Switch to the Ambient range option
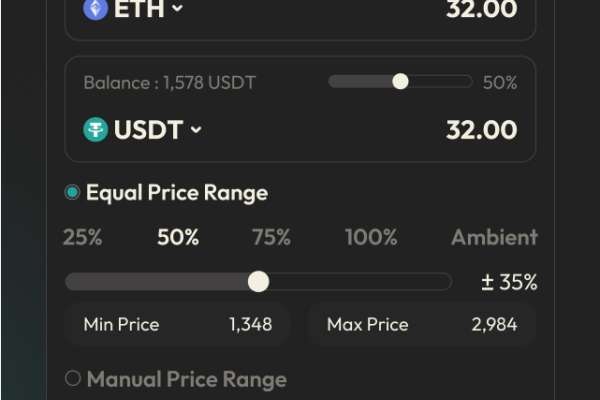The width and height of the screenshot is (600, 400). (x=494, y=237)
